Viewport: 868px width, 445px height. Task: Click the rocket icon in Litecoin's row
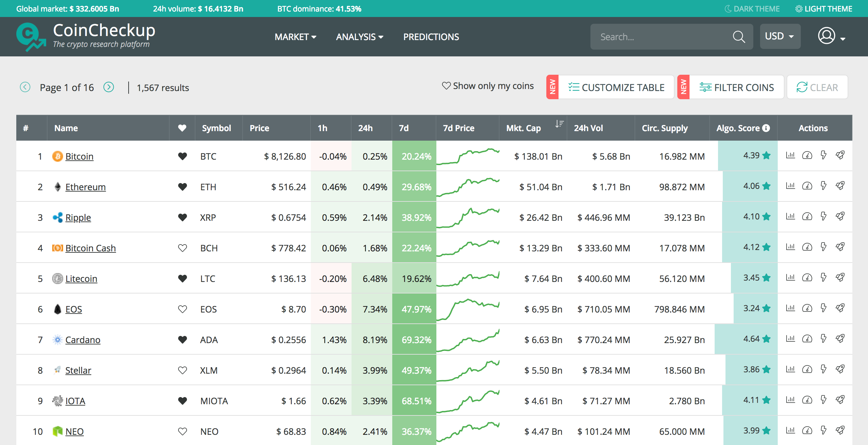(x=840, y=278)
